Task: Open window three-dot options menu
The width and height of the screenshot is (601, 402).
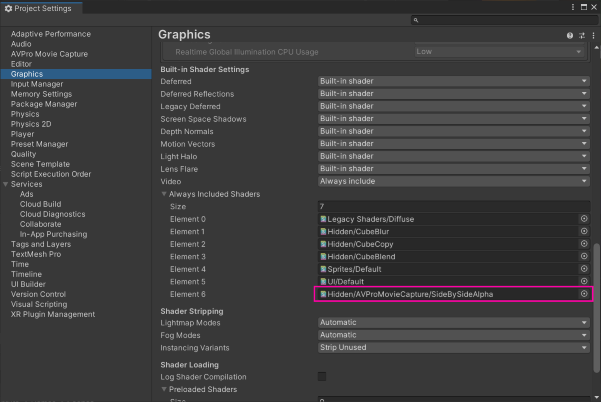Action: [x=573, y=7]
